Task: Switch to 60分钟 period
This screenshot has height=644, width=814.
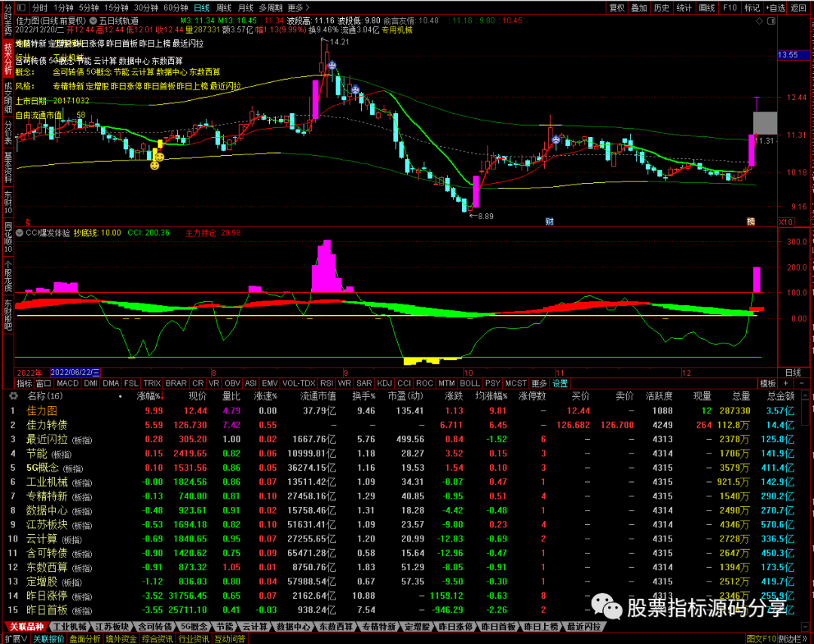Action: pyautogui.click(x=176, y=8)
